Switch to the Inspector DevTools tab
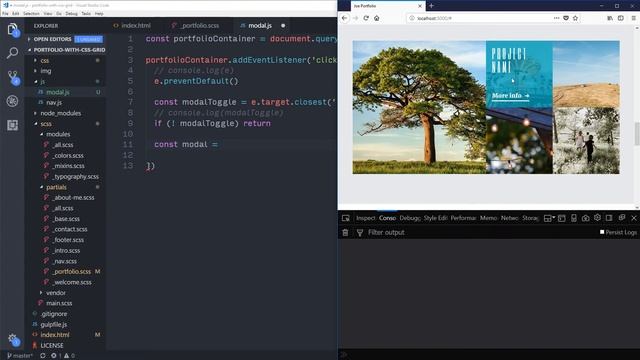640x360 pixels. pos(365,218)
